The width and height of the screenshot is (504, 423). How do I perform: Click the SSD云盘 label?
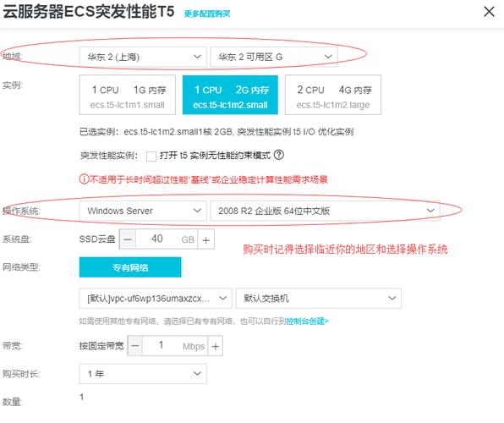click(x=97, y=239)
